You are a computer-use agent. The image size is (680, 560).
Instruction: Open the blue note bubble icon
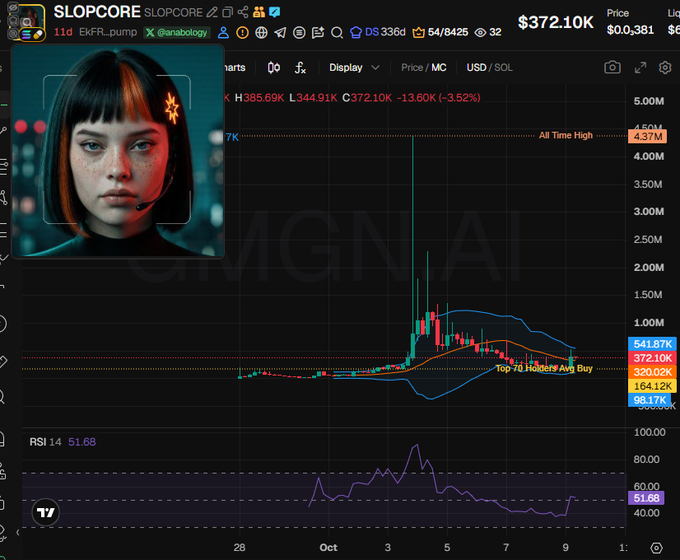[275, 12]
